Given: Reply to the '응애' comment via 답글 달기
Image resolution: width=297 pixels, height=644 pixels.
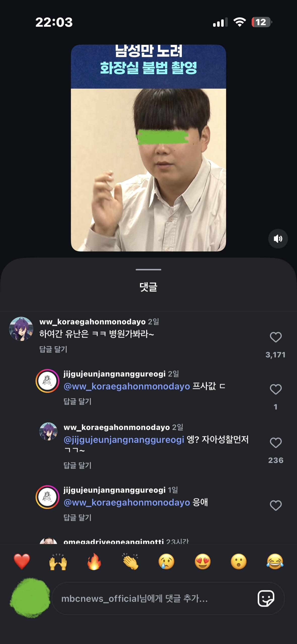Looking at the screenshot, I should pos(77,518).
